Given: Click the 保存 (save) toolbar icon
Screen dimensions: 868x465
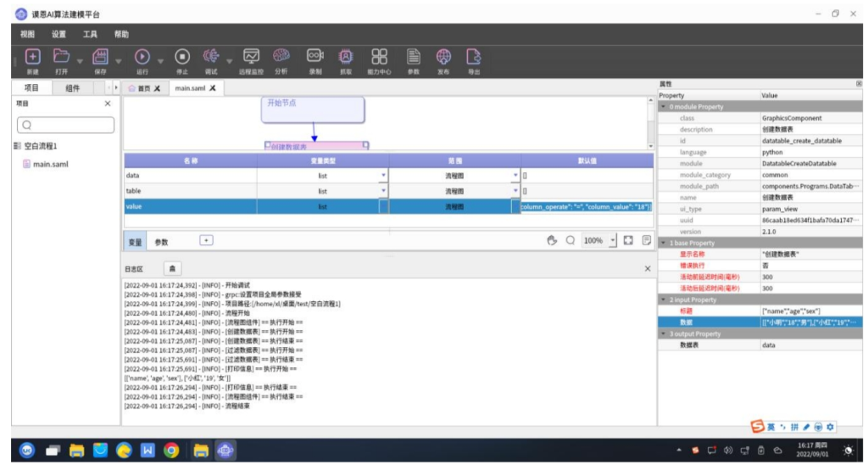Looking at the screenshot, I should coord(100,56).
